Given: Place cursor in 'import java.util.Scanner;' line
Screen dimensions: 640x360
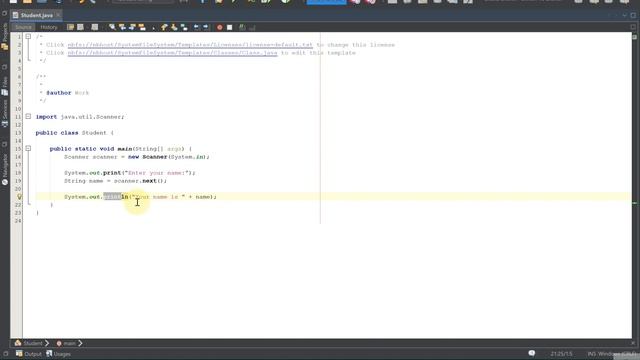Looking at the screenshot, I should 80,117.
